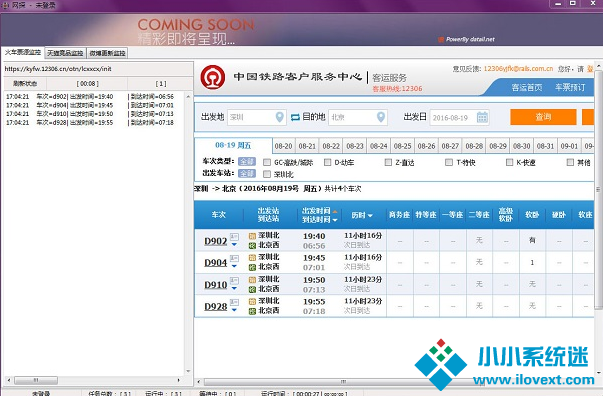Check the D-动车 train type box
Viewport: 603px width, 396px height.
(327, 162)
